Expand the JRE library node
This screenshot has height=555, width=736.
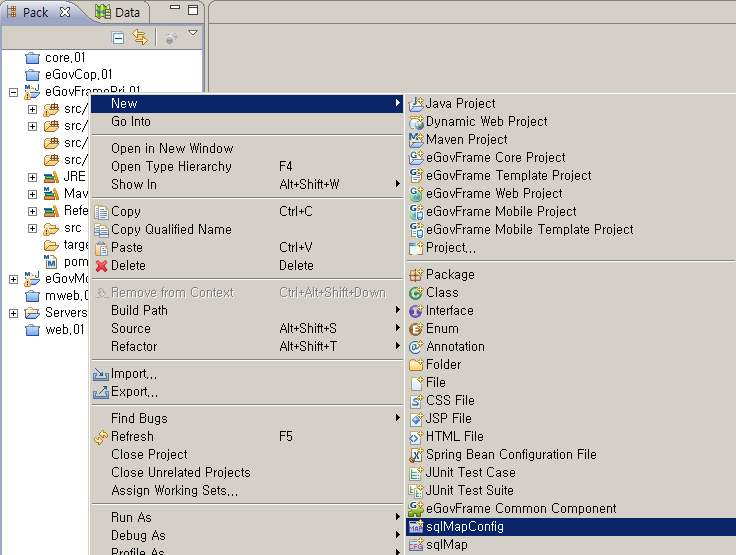[32, 177]
